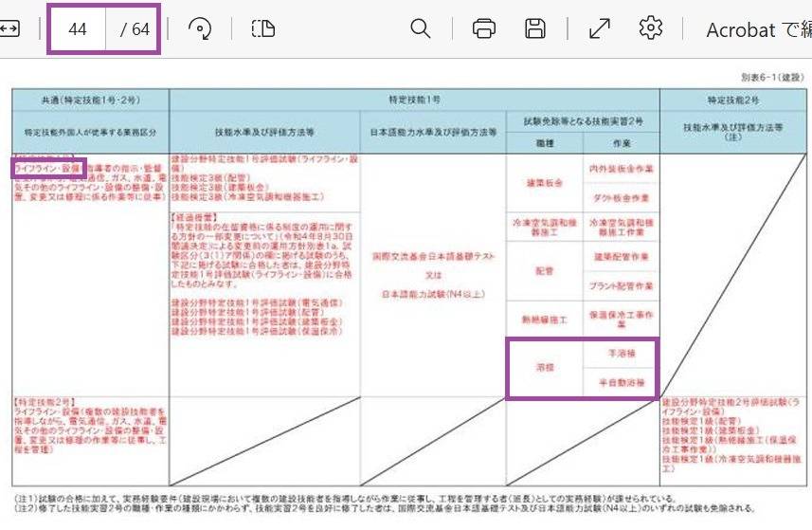Click the 共通(特定技能1号・2号) header cell

90,99
